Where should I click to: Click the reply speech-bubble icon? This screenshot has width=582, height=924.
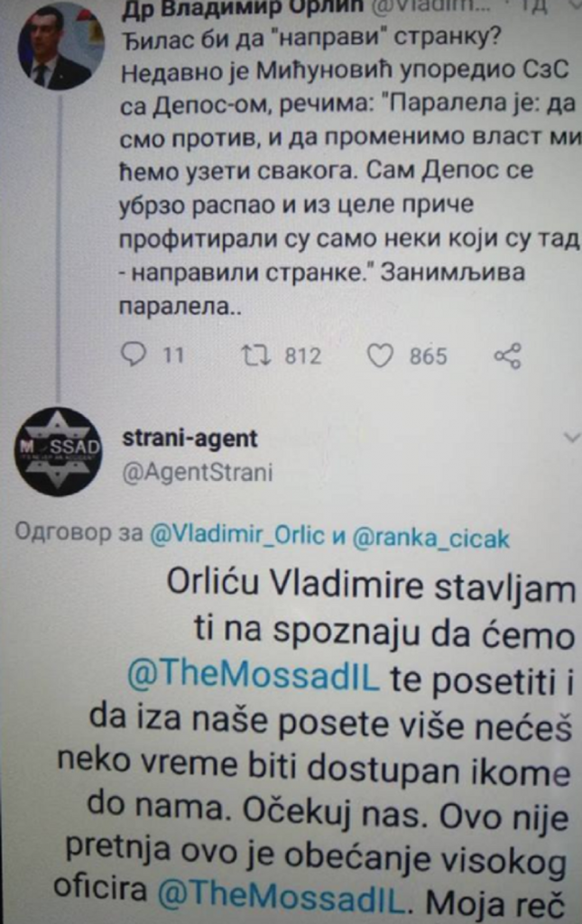[x=133, y=355]
